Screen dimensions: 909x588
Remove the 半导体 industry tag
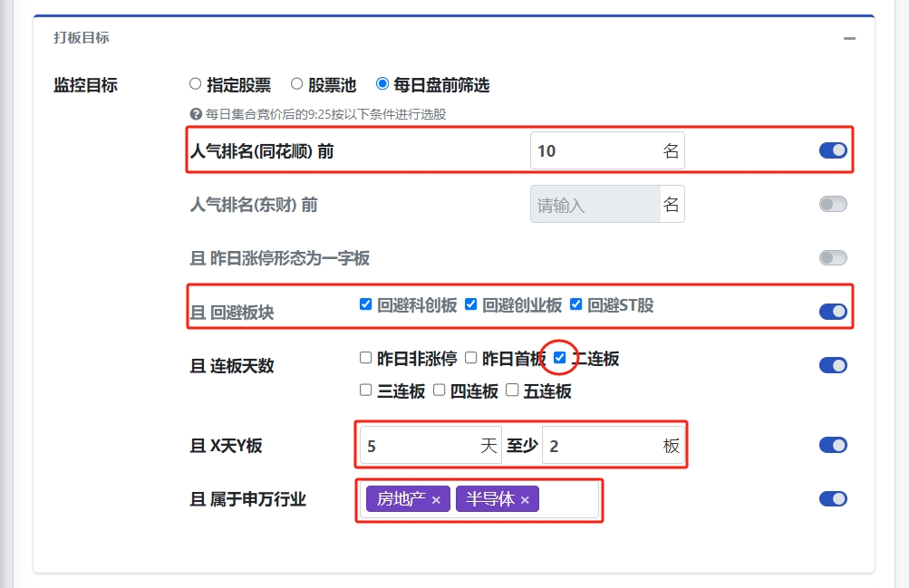(x=525, y=500)
